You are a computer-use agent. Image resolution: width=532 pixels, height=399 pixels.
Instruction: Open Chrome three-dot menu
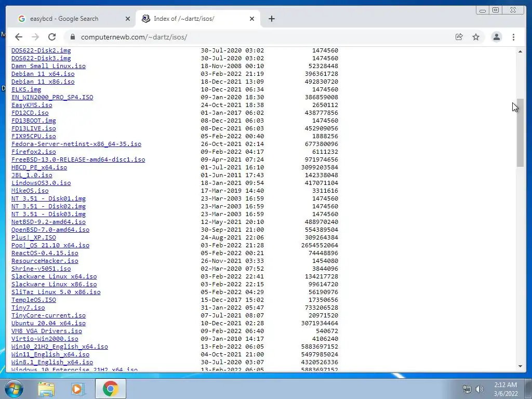513,37
